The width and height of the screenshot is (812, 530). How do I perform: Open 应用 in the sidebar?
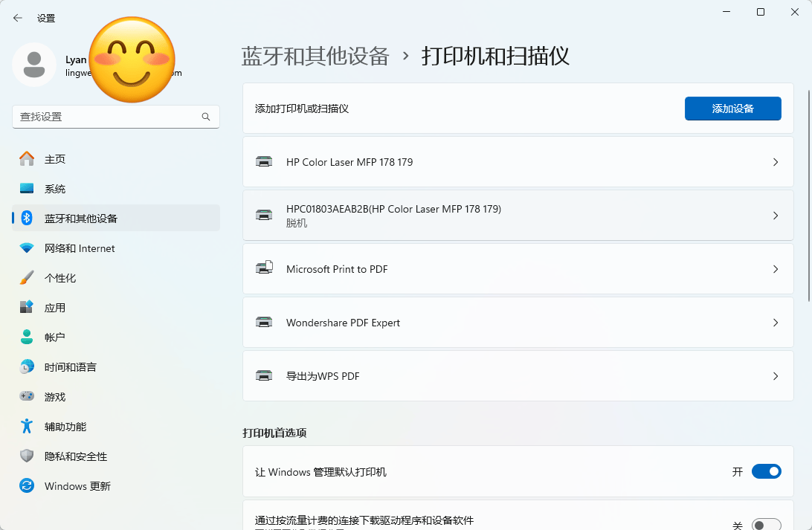click(55, 308)
